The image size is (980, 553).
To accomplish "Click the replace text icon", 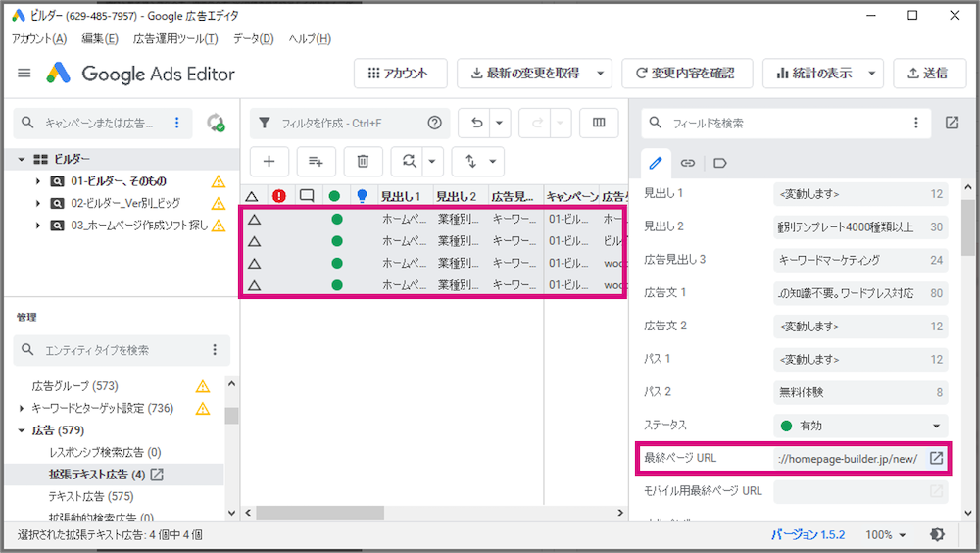I will click(409, 162).
